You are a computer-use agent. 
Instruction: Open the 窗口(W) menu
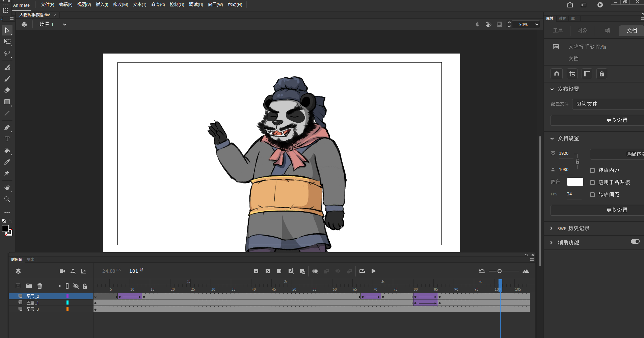tap(215, 5)
